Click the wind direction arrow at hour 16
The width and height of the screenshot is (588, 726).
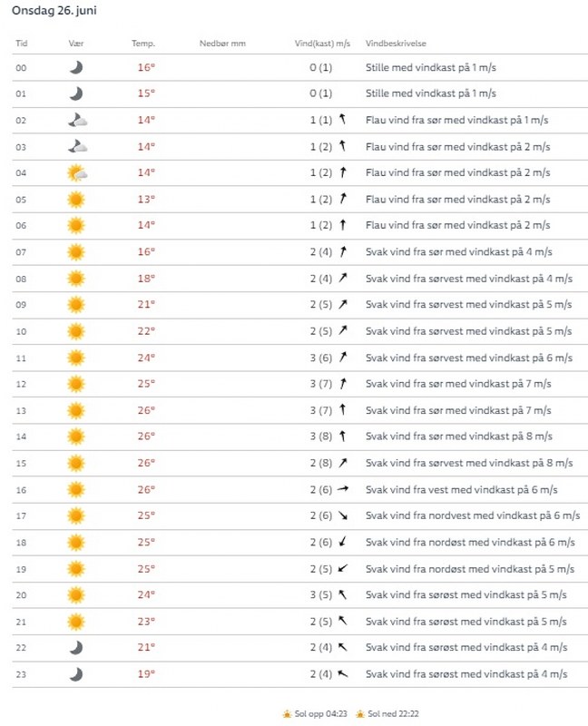343,489
